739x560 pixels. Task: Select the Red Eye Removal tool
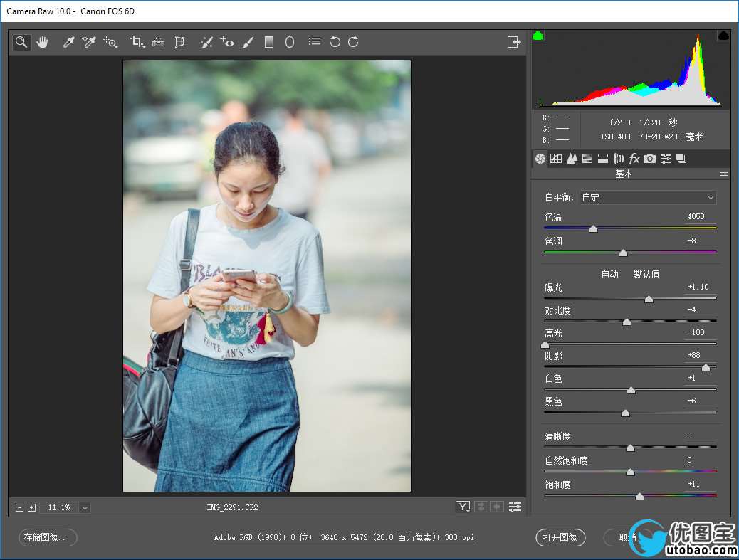(227, 42)
